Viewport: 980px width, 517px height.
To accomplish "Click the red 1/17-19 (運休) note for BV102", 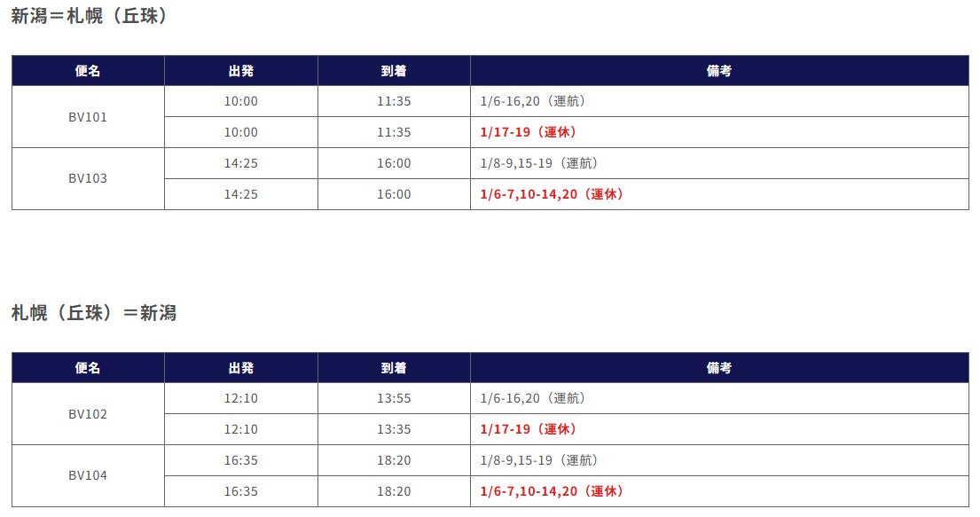I will click(528, 429).
